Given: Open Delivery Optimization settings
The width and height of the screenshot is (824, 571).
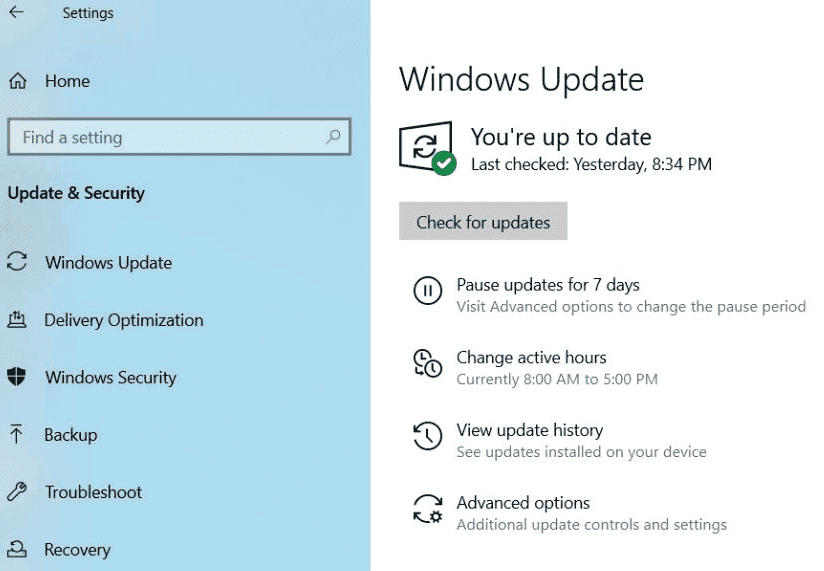Looking at the screenshot, I should [123, 320].
